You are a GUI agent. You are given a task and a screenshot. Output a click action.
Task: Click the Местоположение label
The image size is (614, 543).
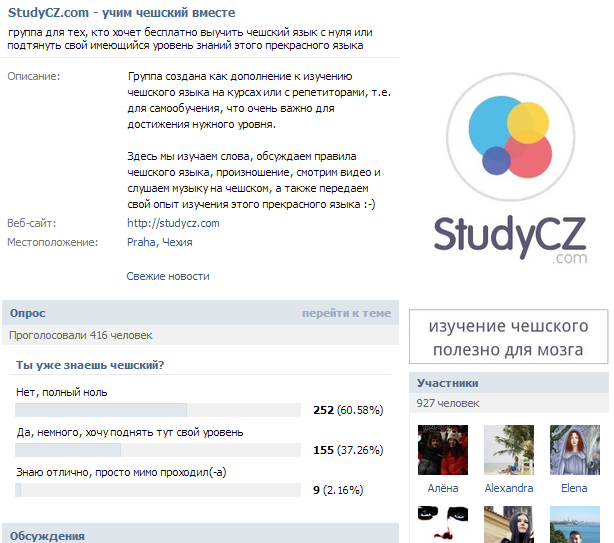[52, 242]
